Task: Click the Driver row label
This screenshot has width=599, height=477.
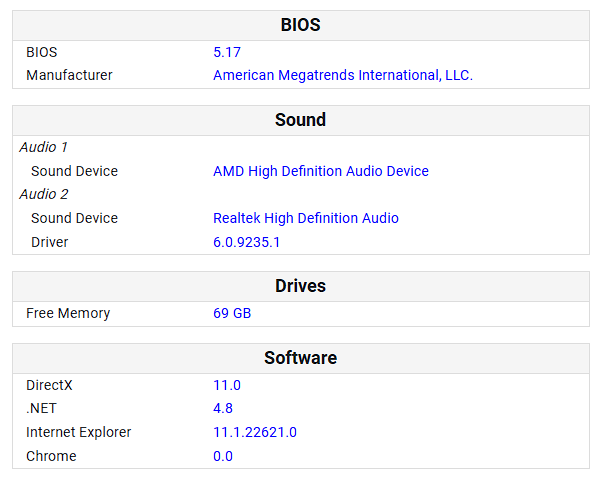Action: (50, 242)
